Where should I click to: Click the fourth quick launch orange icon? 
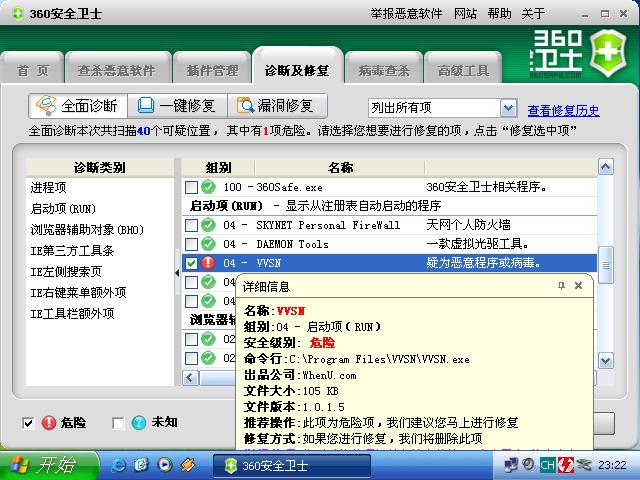(188, 465)
